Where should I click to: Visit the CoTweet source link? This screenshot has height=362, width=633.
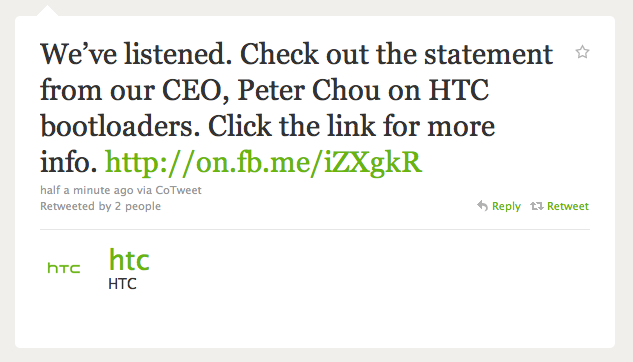tap(178, 190)
